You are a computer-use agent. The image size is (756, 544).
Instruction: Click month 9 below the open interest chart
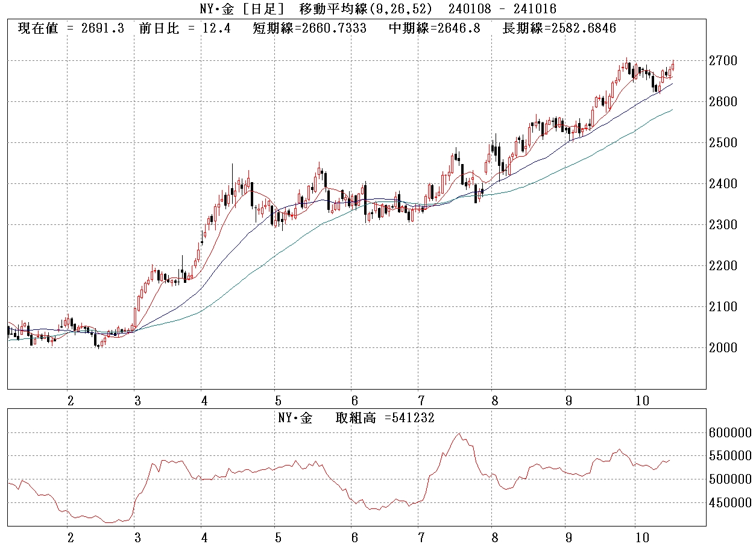569,538
